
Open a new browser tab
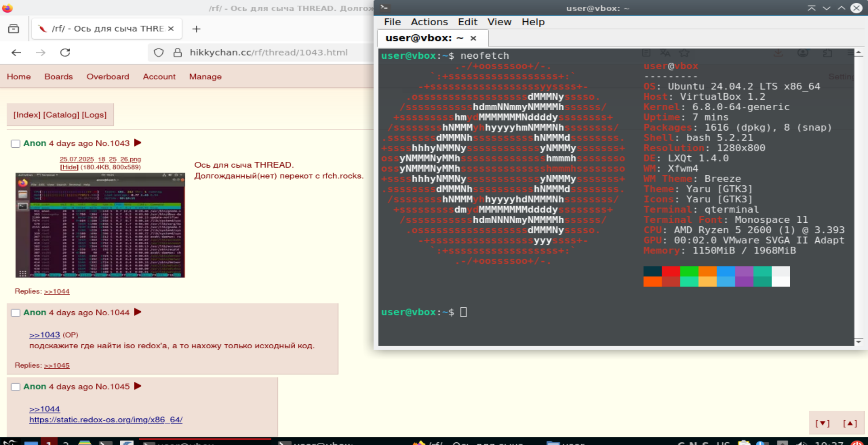point(196,29)
